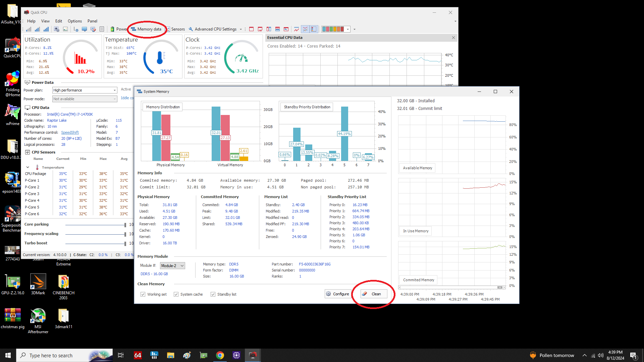The image size is (644, 362).
Task: Open the Module # dropdown
Action: [172, 265]
